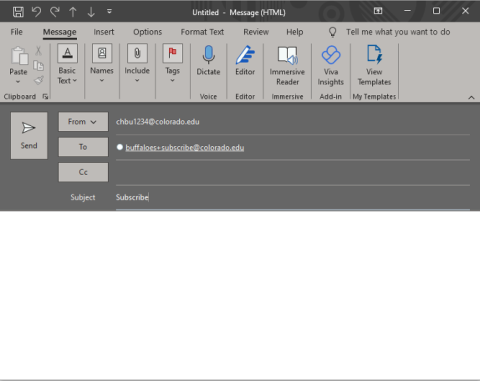Click the Subject field containing Subscribe
The height and width of the screenshot is (381, 480).
293,197
